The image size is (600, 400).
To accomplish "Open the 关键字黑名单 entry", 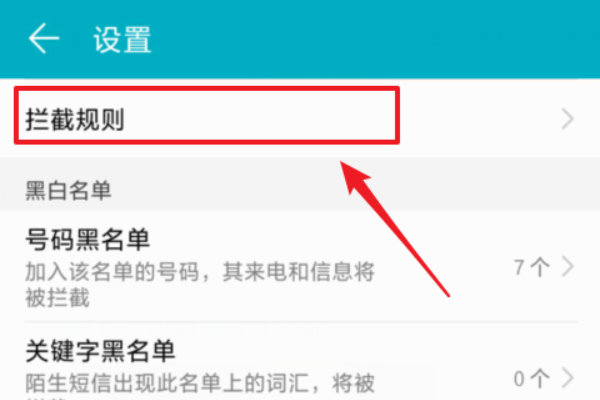I will [x=300, y=362].
